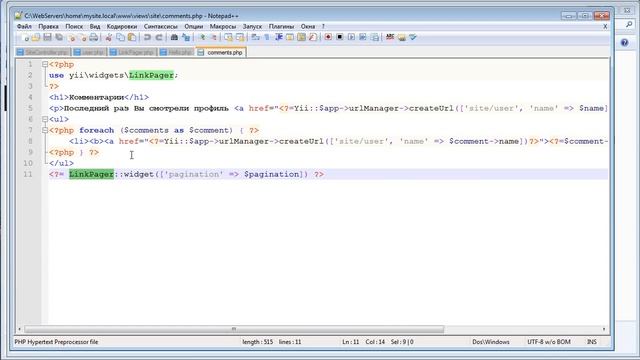
Task: Click the Paste clipboard icon
Action: coord(132,38)
